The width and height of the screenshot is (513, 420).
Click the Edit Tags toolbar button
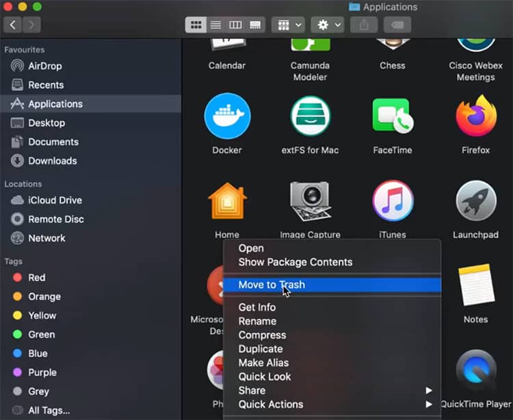coord(397,25)
